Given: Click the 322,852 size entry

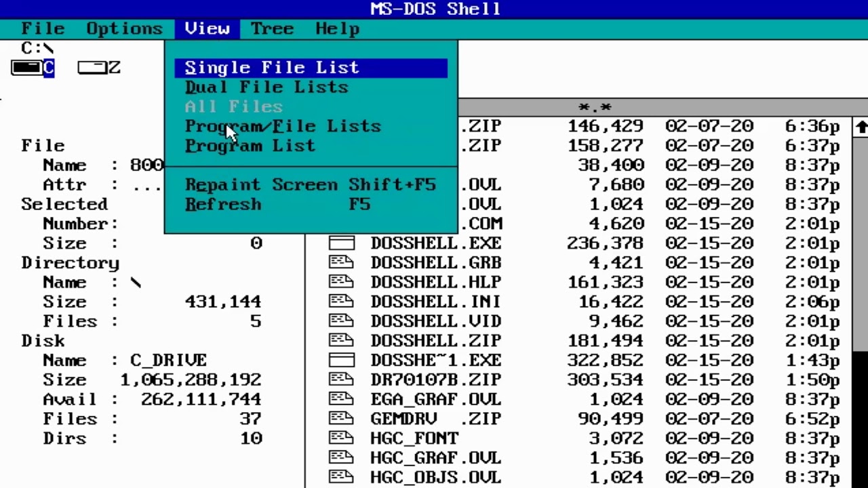Looking at the screenshot, I should [606, 361].
